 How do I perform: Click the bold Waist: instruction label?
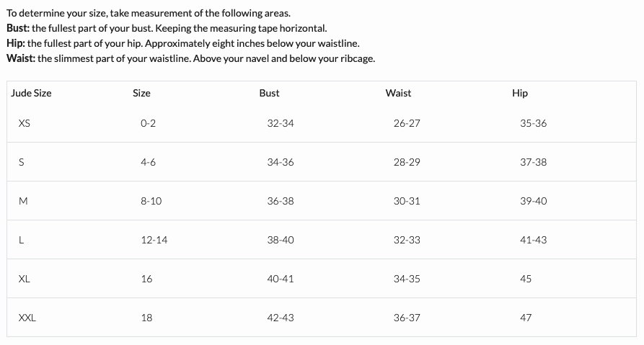pos(20,58)
